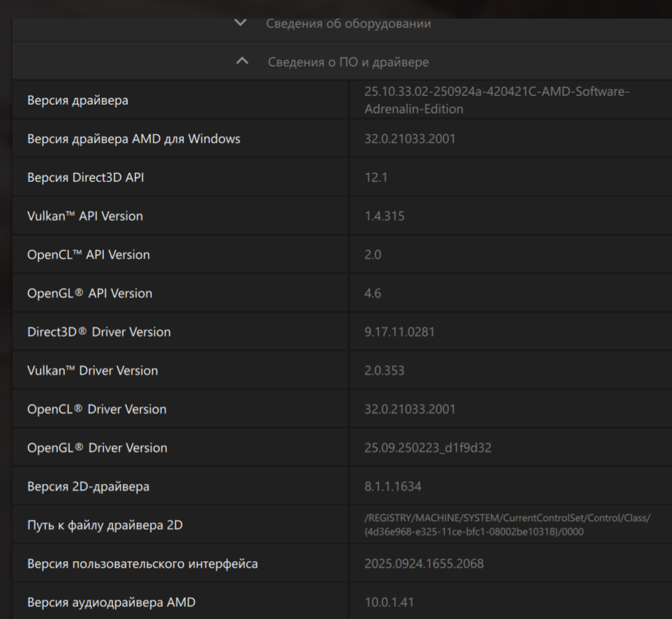Select the Путь к файлу драйвера 2D label
The height and width of the screenshot is (619, 672).
click(105, 525)
